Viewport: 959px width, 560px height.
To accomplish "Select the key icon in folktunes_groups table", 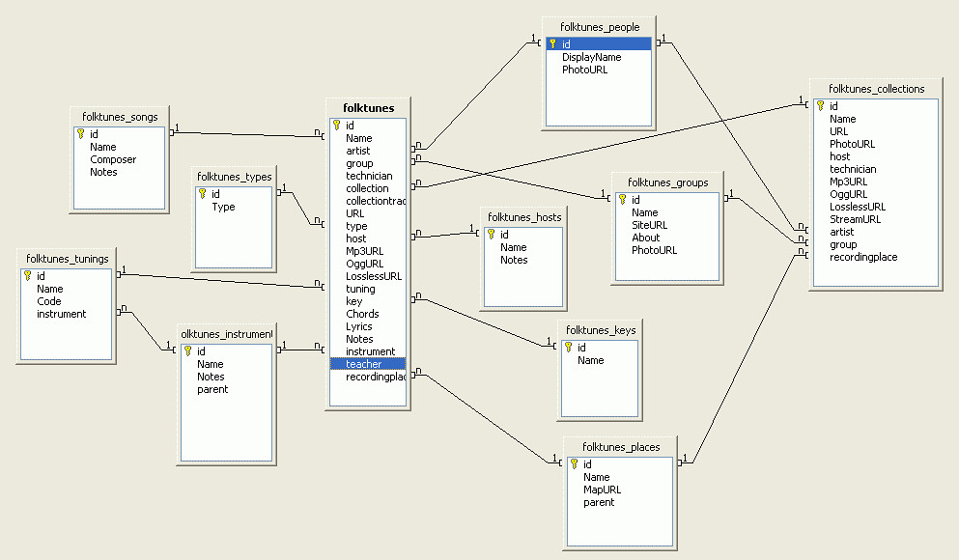I will [x=622, y=200].
